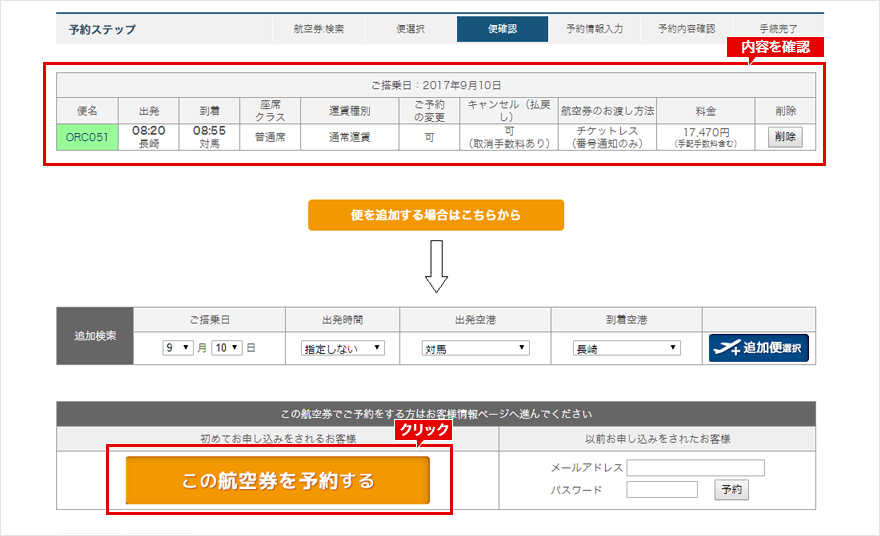The width and height of the screenshot is (880, 536).
Task: Select the 航空券検索 step tab
Action: coord(319,29)
